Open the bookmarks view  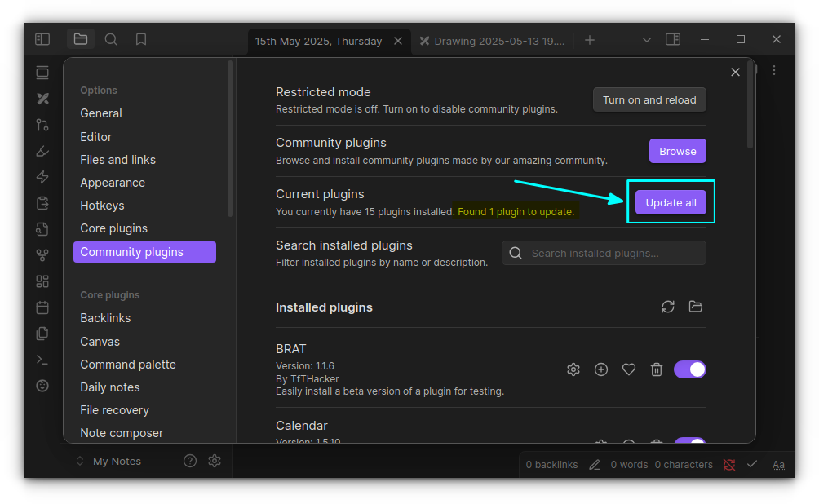point(140,38)
